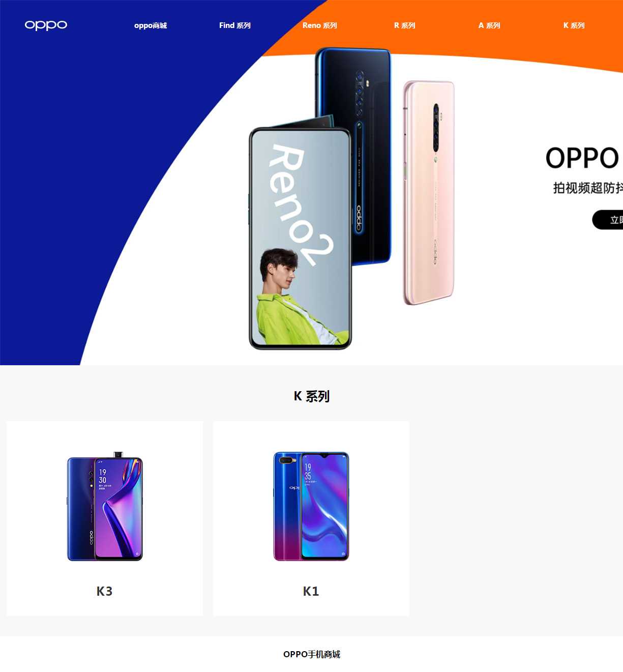Click the K1 product name label

point(311,591)
